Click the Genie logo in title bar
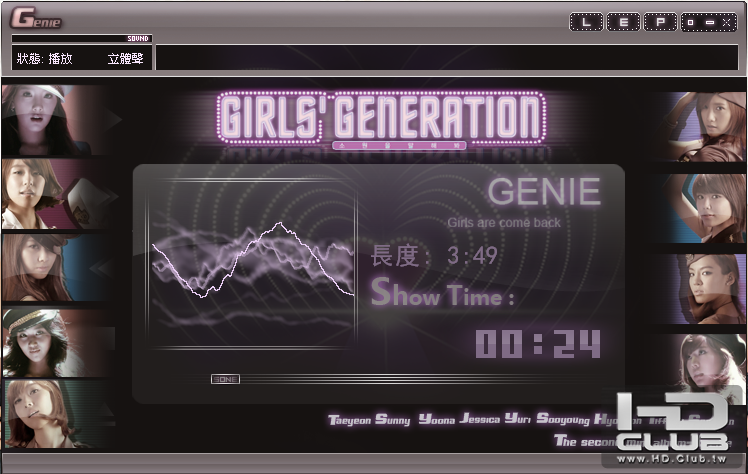 click(36, 18)
